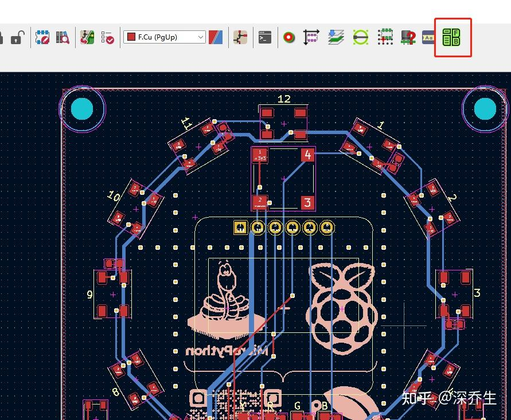The width and height of the screenshot is (511, 420).
Task: Open the footprint library browser icon
Action: point(63,37)
